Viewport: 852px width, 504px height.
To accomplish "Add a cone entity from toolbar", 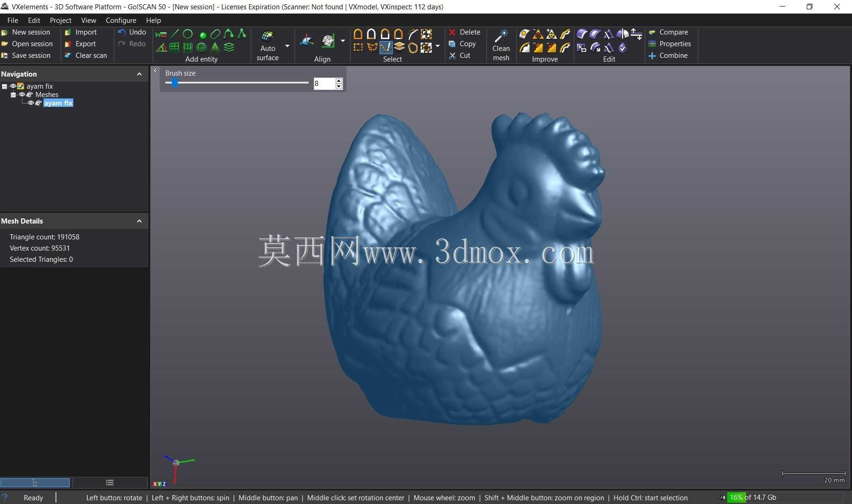I will (215, 48).
